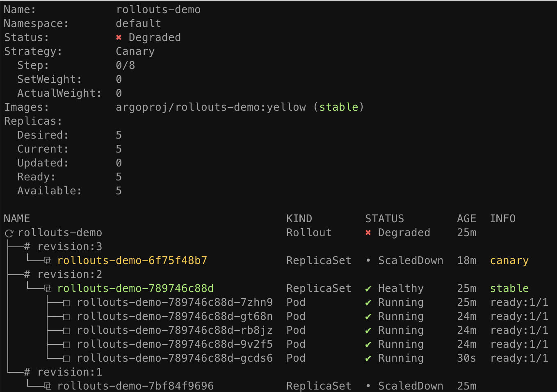This screenshot has width=557, height=392.
Task: Click the 'Desired:' replica count value
Action: [x=119, y=135]
